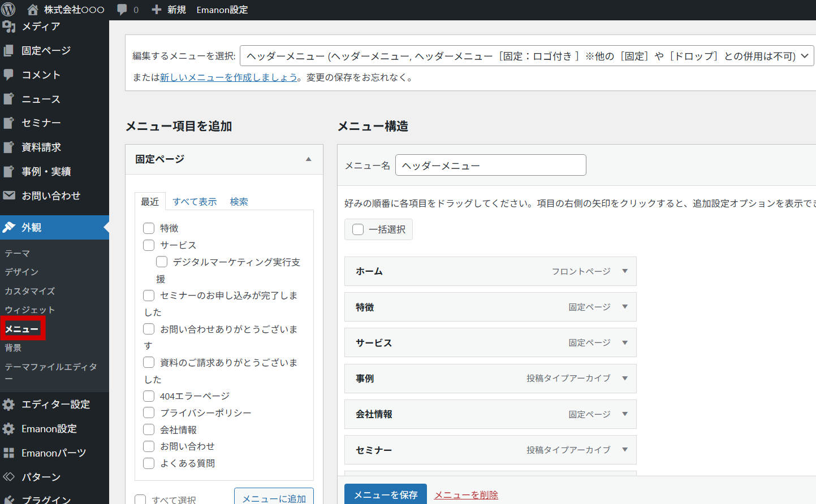Click the 事例・実績 pin icon
The width and height of the screenshot is (816, 504).
pos(8,171)
